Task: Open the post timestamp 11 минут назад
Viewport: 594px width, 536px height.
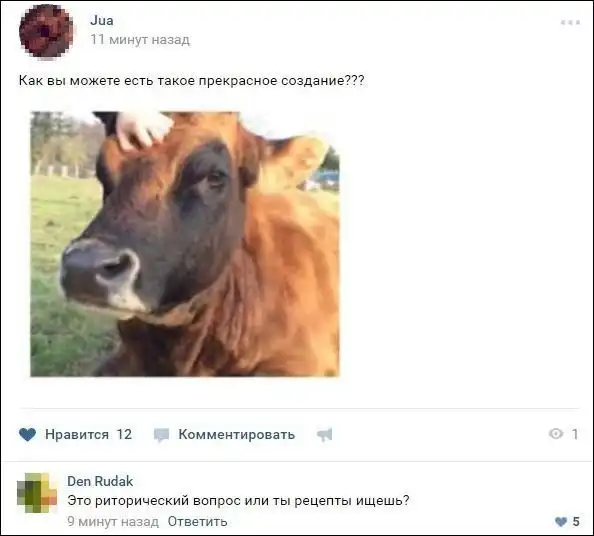Action: [x=140, y=40]
